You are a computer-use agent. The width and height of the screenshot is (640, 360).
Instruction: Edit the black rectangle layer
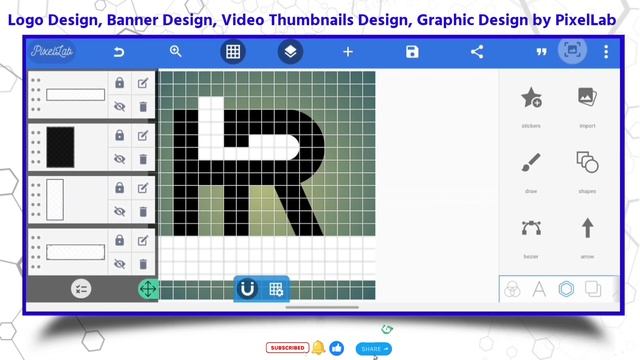pos(143,135)
